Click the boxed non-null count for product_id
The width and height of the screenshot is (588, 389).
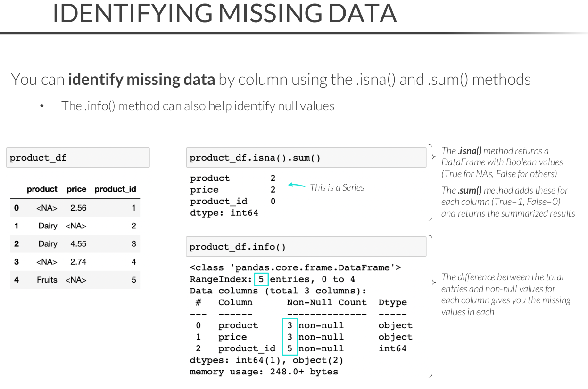(290, 348)
